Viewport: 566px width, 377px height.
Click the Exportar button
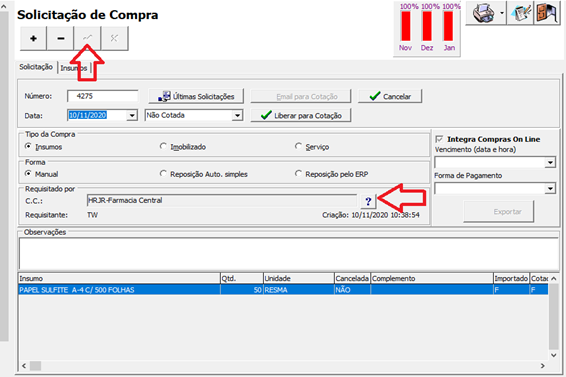(498, 212)
